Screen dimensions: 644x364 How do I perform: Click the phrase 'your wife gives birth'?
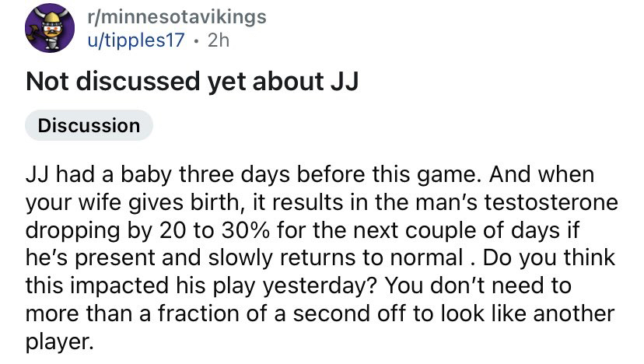[135, 202]
